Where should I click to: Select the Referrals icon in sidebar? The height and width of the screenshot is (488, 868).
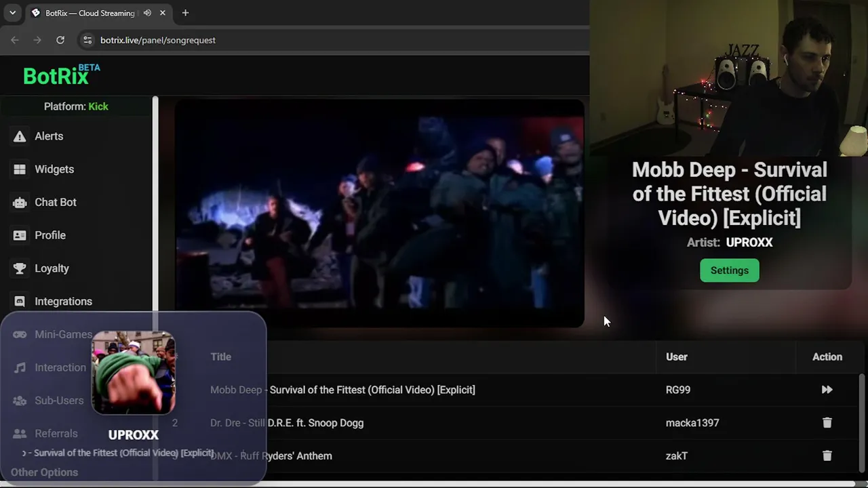[20, 434]
